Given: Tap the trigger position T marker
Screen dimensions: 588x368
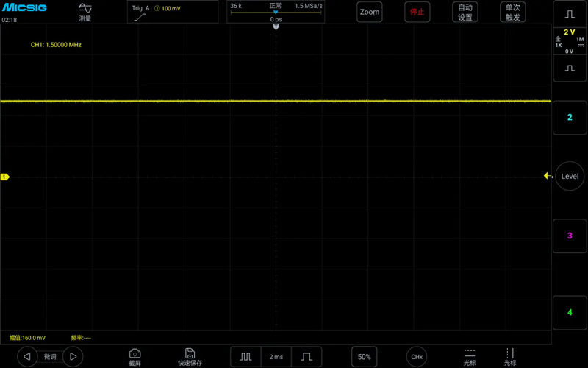Looking at the screenshot, I should click(x=276, y=26).
